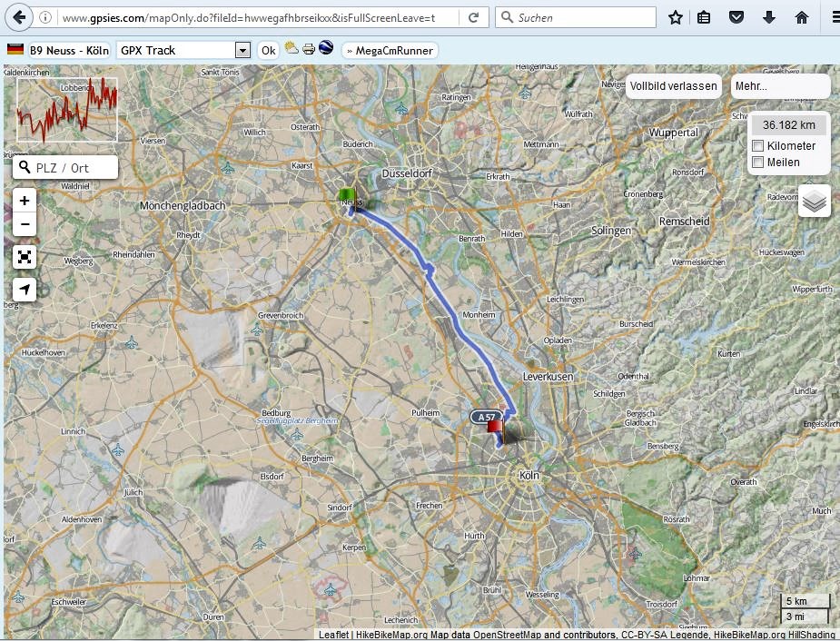840x641 pixels.
Task: Enable the Meilen markers checkbox
Action: 758,163
